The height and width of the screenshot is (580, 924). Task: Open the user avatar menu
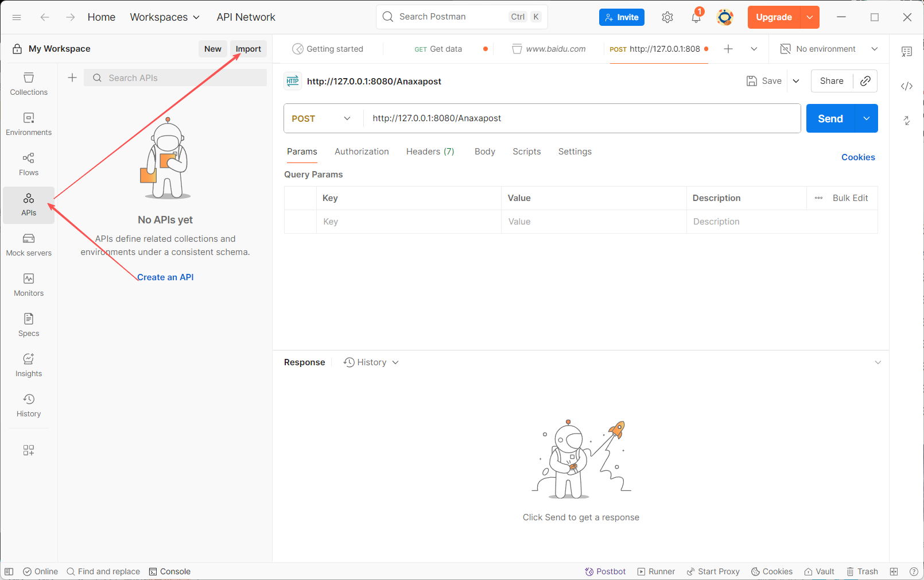(x=725, y=17)
